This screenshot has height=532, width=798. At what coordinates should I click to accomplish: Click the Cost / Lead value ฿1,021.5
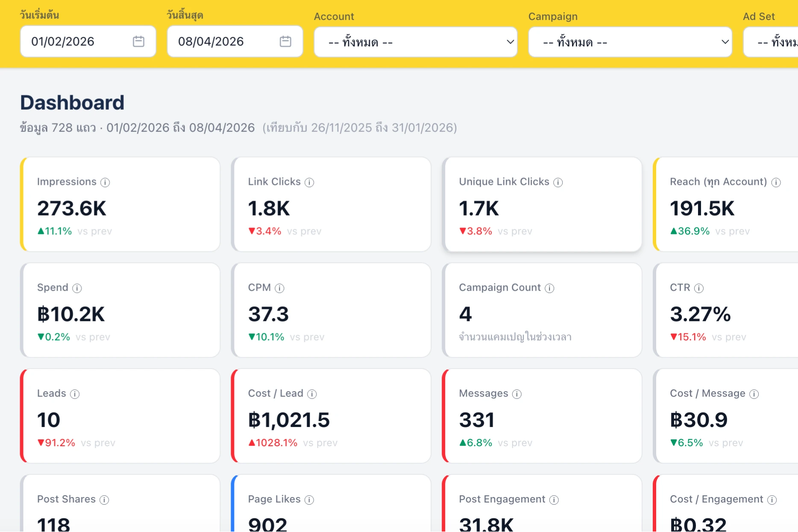coord(289,420)
